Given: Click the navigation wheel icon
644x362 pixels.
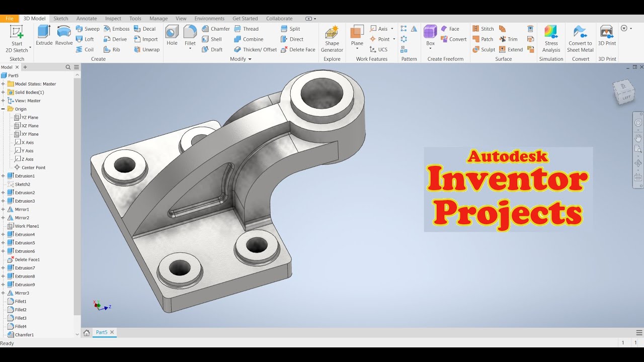Looking at the screenshot, I should [638, 123].
